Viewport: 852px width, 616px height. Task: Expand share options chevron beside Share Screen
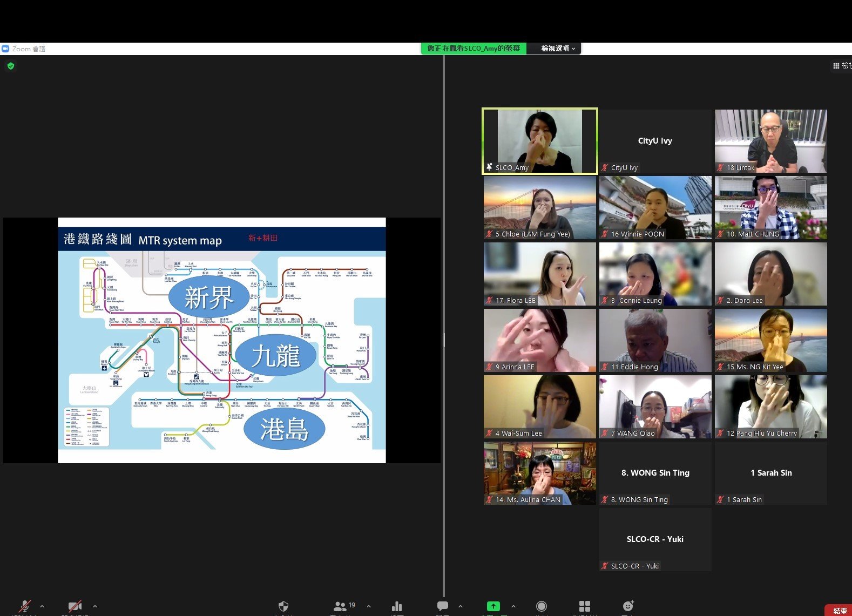(x=513, y=606)
